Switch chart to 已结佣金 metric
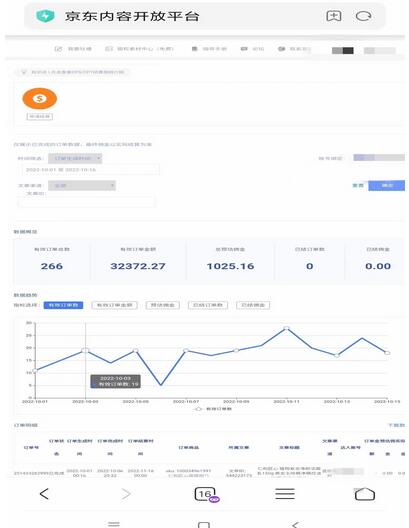 [x=253, y=305]
